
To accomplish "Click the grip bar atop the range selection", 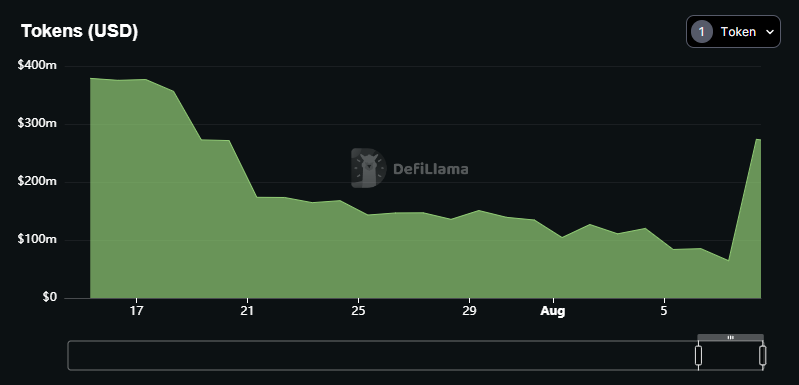I will (x=730, y=337).
